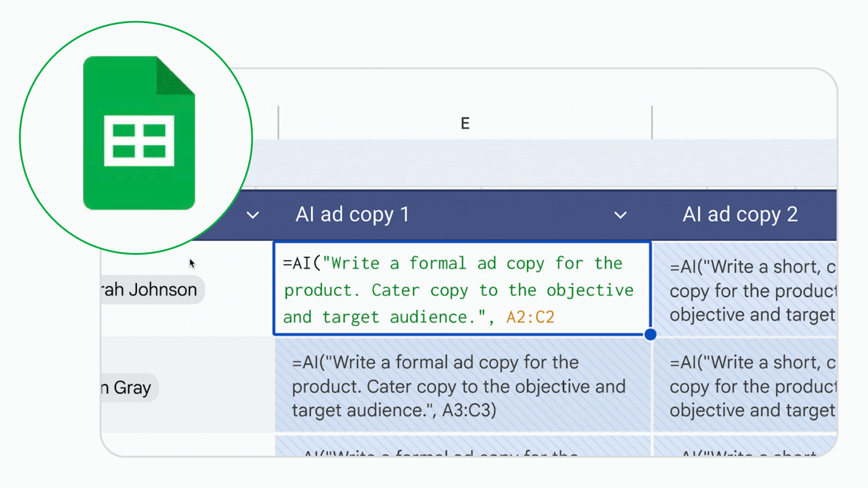868x488 pixels.
Task: Select column E by clicking its header
Action: [465, 122]
